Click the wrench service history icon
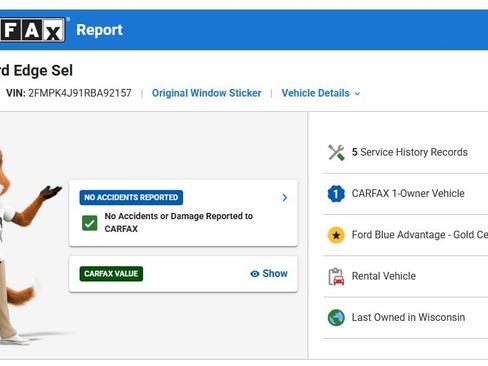The height and width of the screenshot is (366, 488). coord(336,152)
